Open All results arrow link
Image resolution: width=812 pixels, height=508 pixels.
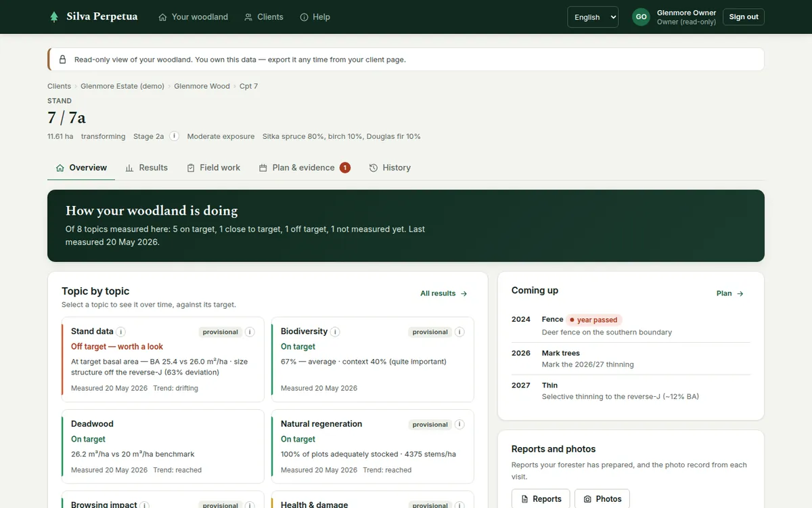[444, 293]
